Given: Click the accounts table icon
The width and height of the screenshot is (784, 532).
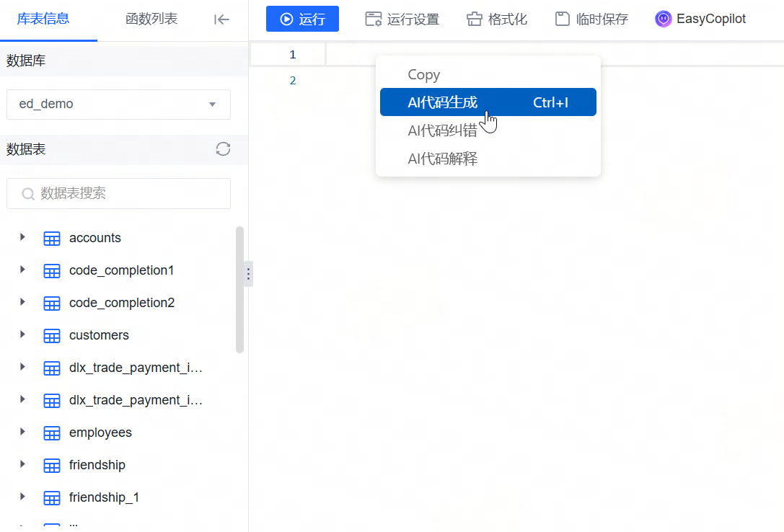Looking at the screenshot, I should 52,239.
